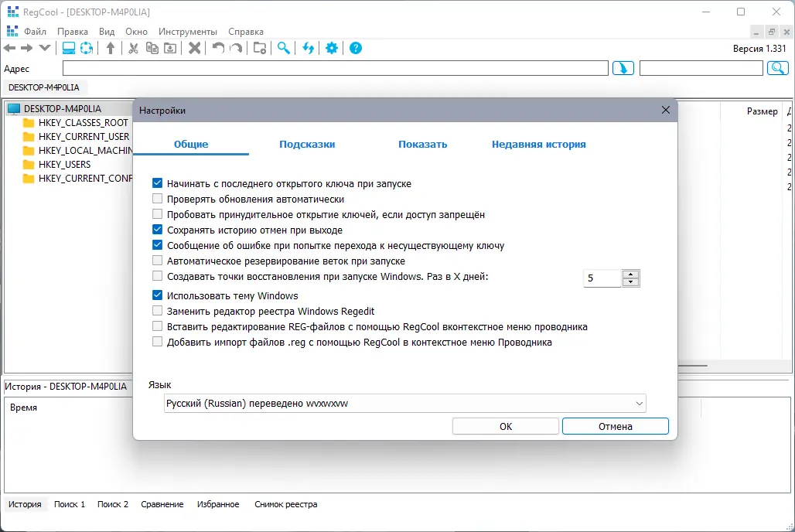The image size is (795, 532).
Task: Click the go-to-address arrow button
Action: coord(623,68)
